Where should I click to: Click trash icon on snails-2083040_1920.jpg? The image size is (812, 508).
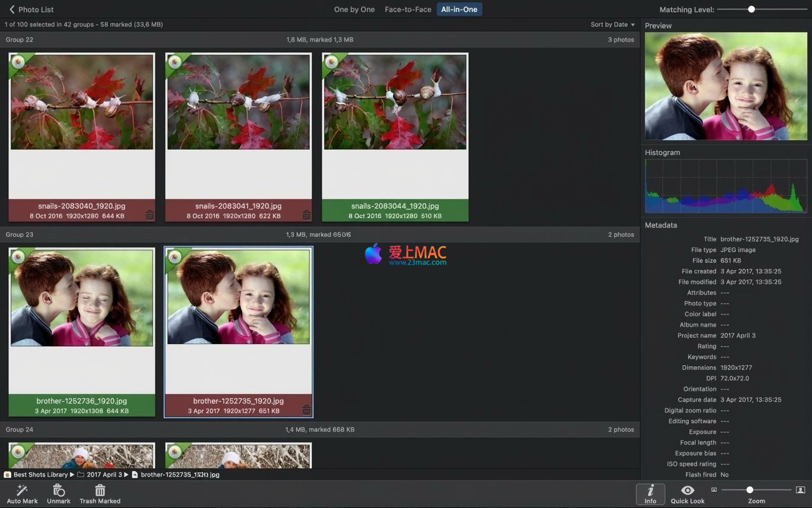(150, 215)
